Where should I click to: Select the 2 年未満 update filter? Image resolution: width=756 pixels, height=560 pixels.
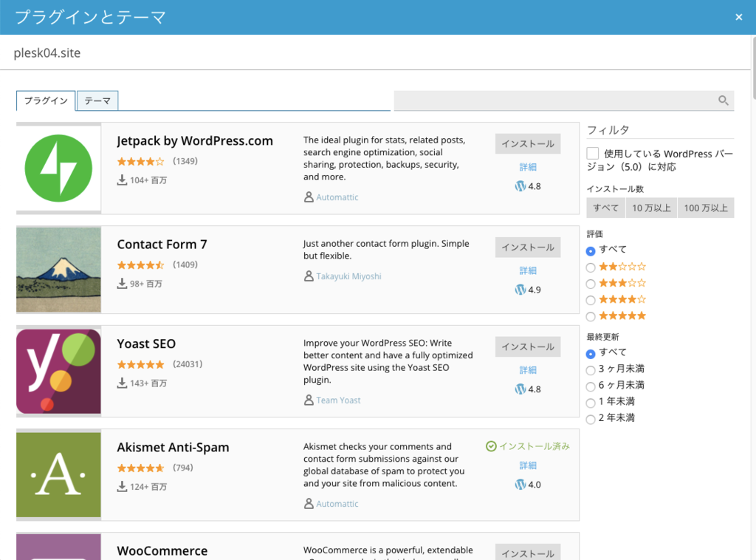click(x=590, y=419)
